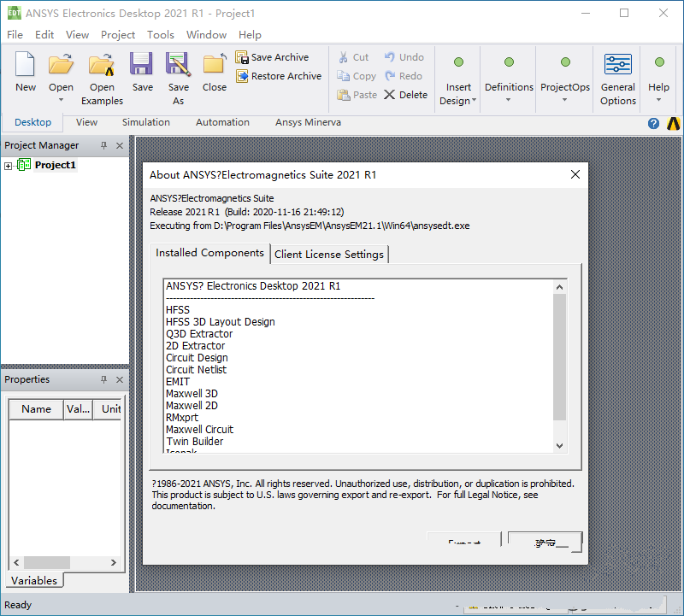Viewport: 684px width, 616px height.
Task: Click the Name column header in Properties
Action: (36, 409)
